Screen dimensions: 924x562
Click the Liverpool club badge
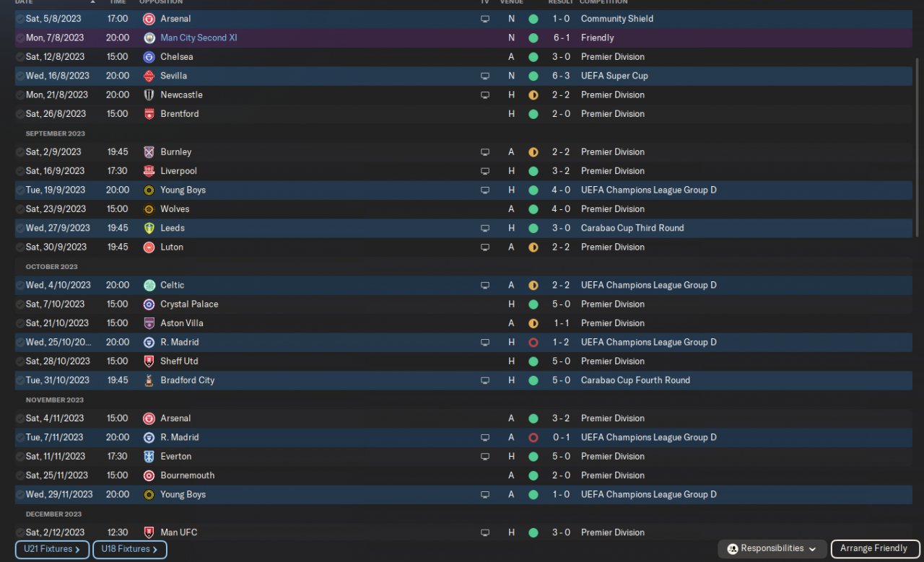149,171
